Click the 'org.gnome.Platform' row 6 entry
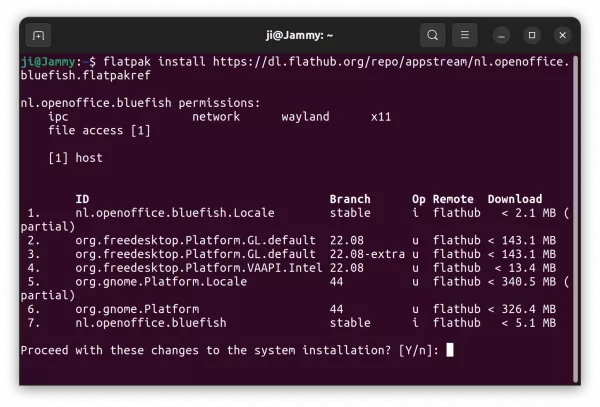 (137, 309)
